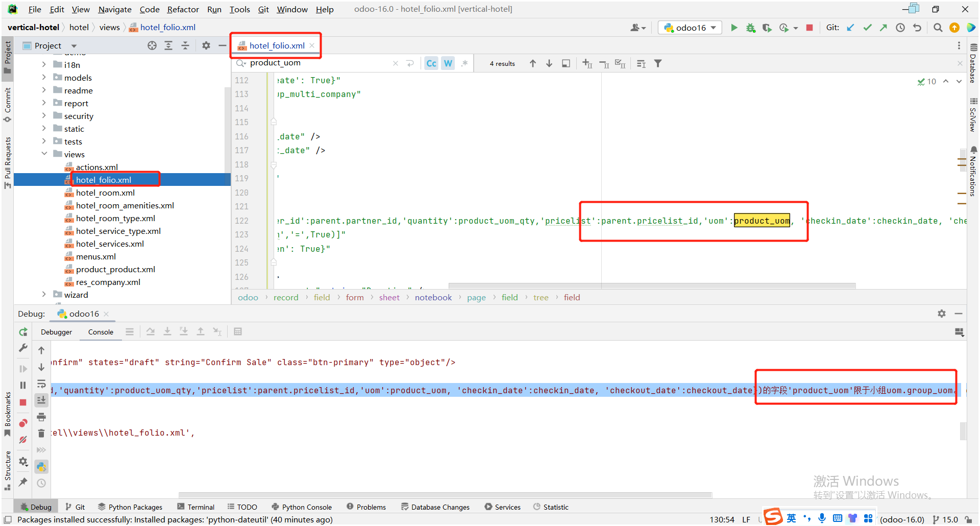Image resolution: width=980 pixels, height=526 pixels.
Task: Click the notebook breadcrumb above the debug panel
Action: click(433, 297)
